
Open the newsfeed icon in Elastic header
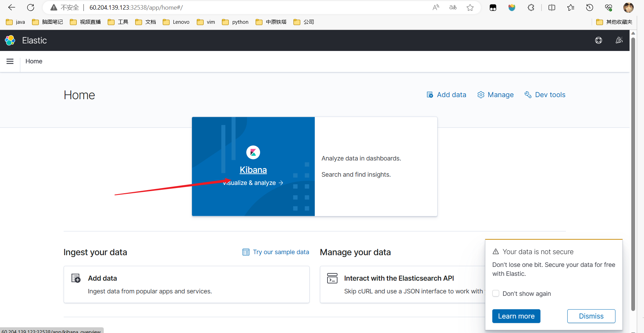(x=619, y=40)
